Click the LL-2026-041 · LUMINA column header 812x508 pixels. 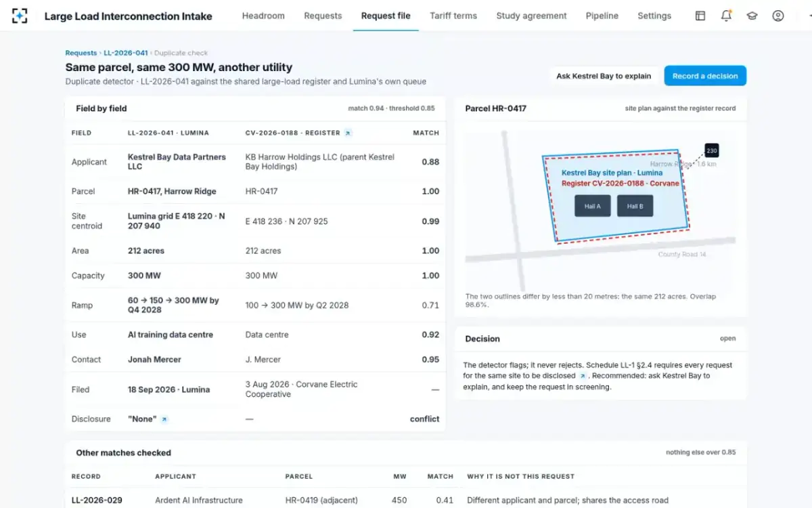[168, 133]
